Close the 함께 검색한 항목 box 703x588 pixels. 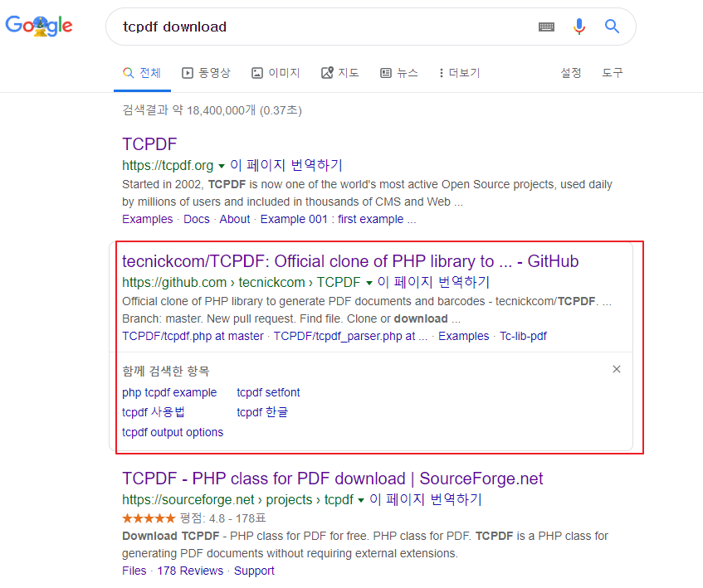pyautogui.click(x=617, y=369)
